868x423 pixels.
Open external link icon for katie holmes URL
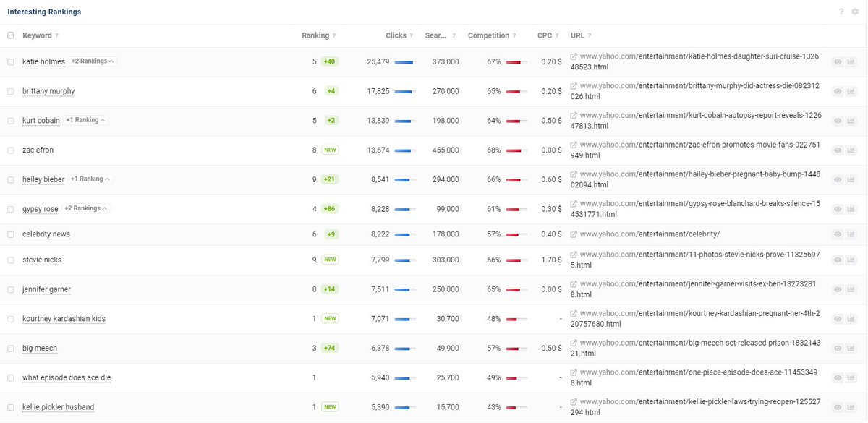click(x=574, y=56)
